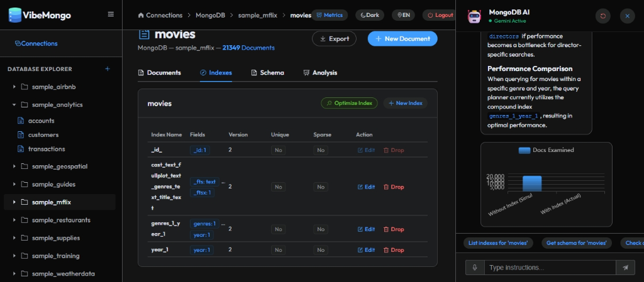Create a New Document

point(402,38)
